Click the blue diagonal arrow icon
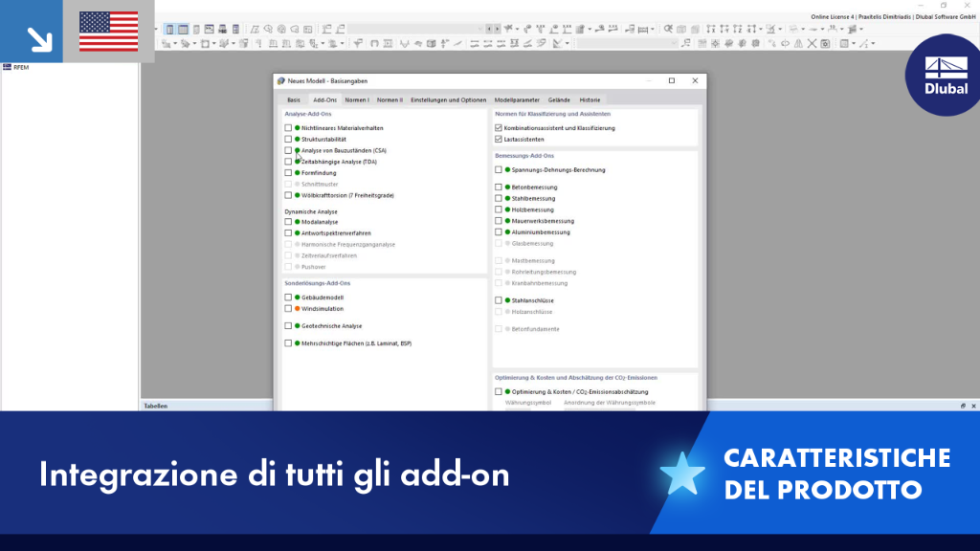Screen dimensions: 980x551 click(39, 39)
